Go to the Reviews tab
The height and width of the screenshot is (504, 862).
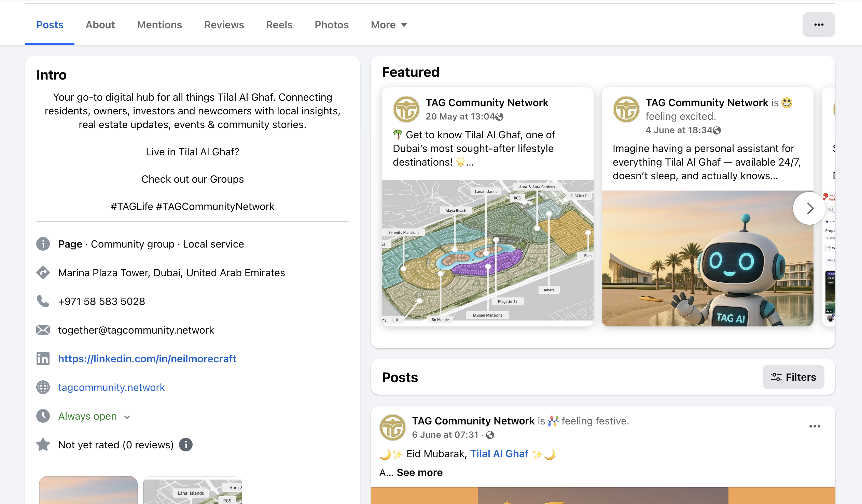tap(224, 25)
